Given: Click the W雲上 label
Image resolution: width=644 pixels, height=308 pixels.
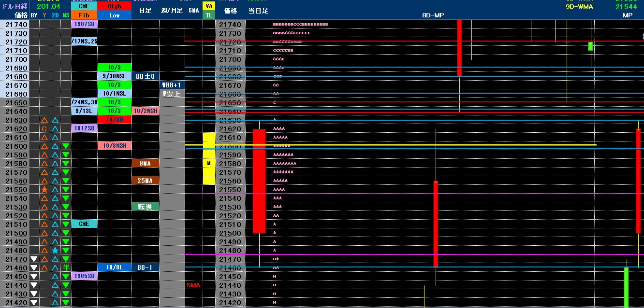Looking at the screenshot, I should 172,94.
